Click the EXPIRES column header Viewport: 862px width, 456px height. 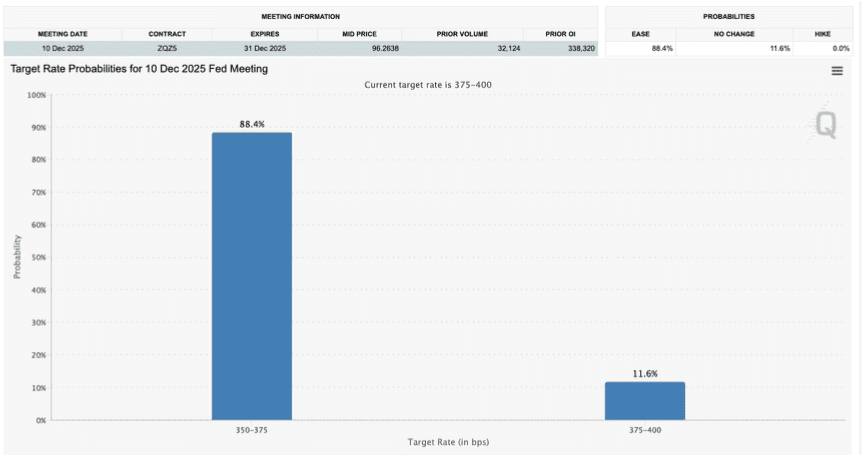[265, 34]
